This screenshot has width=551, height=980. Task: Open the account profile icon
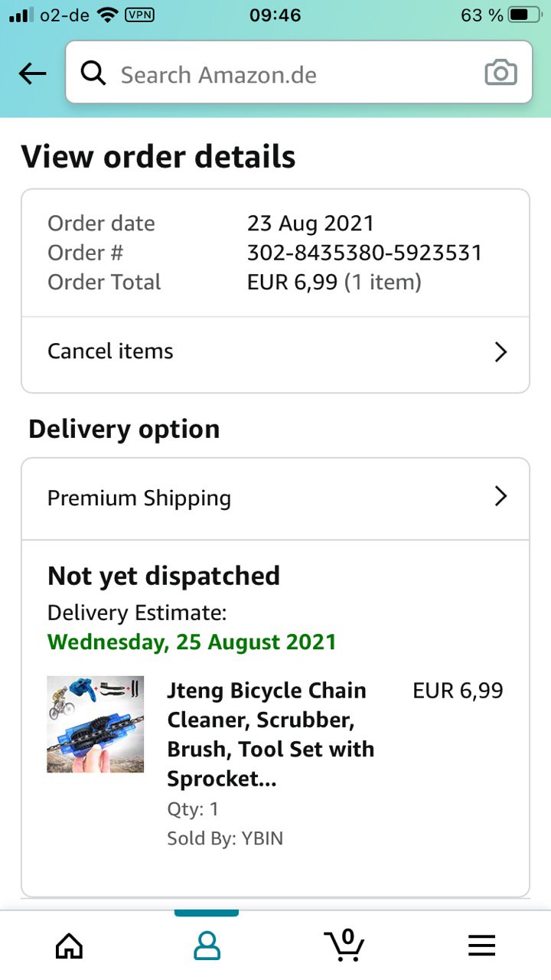tap(207, 946)
